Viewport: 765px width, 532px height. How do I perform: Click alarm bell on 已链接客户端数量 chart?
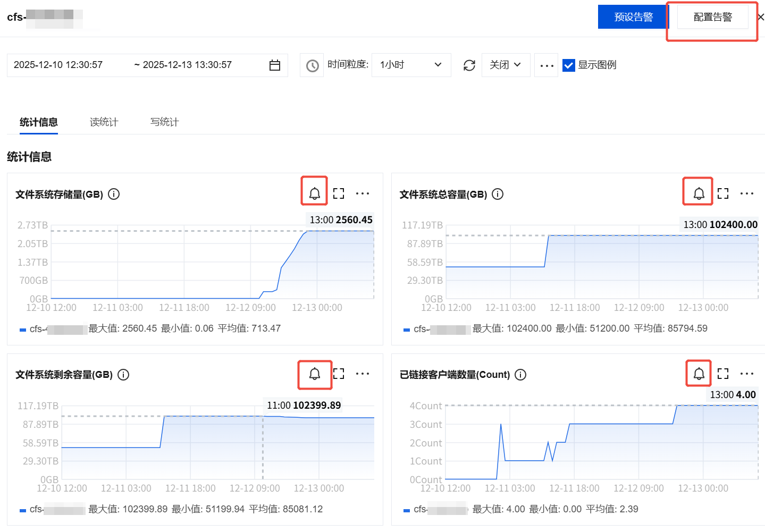click(x=699, y=374)
